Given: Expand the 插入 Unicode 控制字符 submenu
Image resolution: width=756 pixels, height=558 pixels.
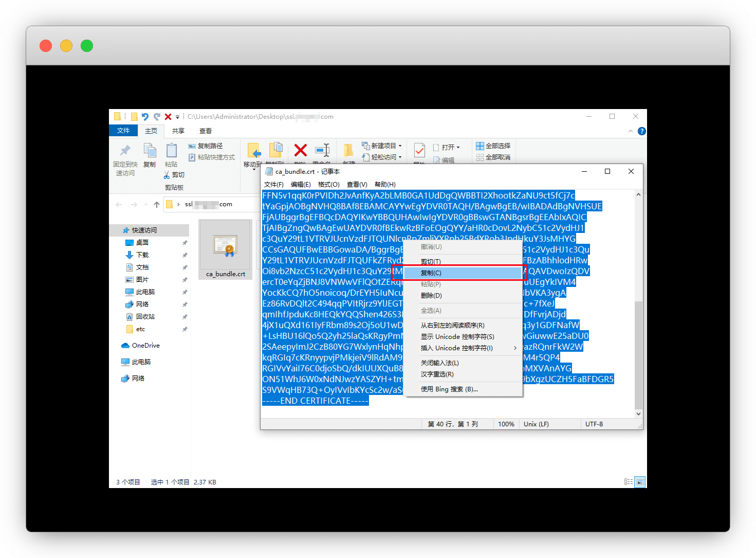Looking at the screenshot, I should (x=515, y=348).
